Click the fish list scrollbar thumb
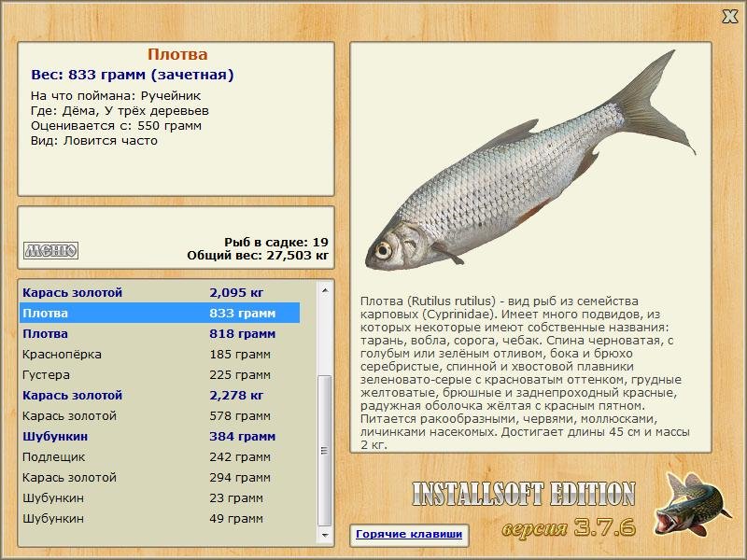This screenshot has width=747, height=560. pos(325,451)
